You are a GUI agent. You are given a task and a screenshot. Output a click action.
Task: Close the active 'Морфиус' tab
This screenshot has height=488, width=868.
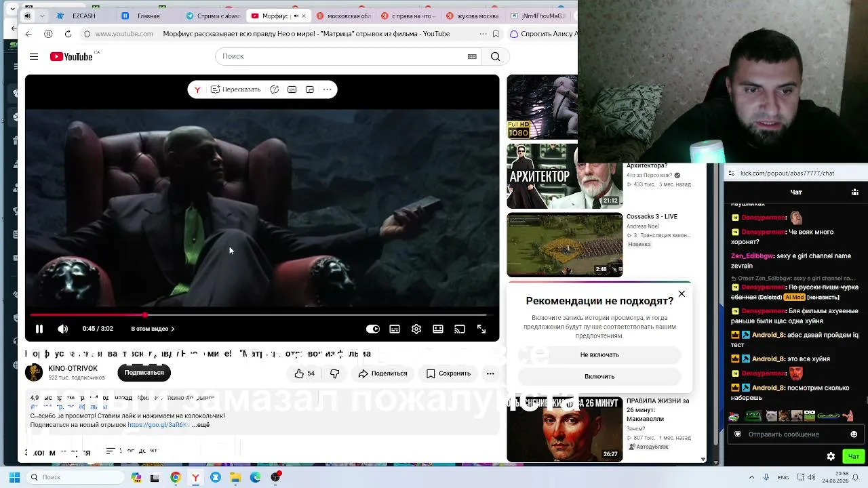coord(304,16)
